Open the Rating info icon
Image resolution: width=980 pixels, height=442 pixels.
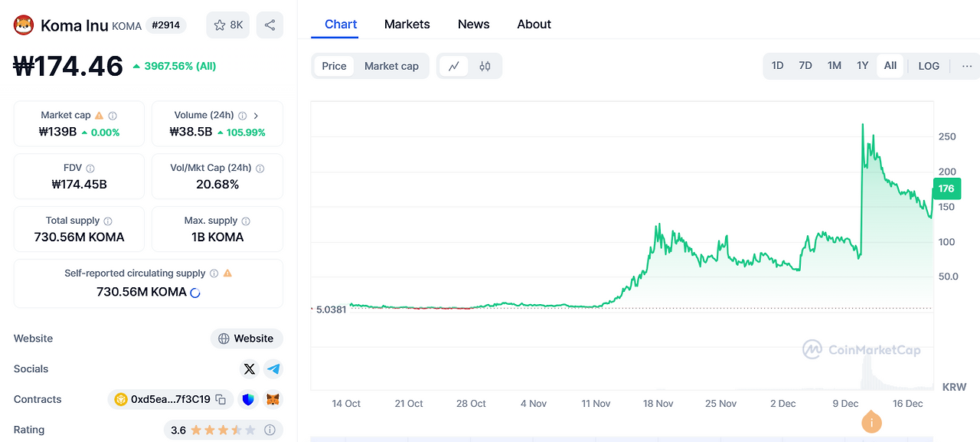click(269, 431)
